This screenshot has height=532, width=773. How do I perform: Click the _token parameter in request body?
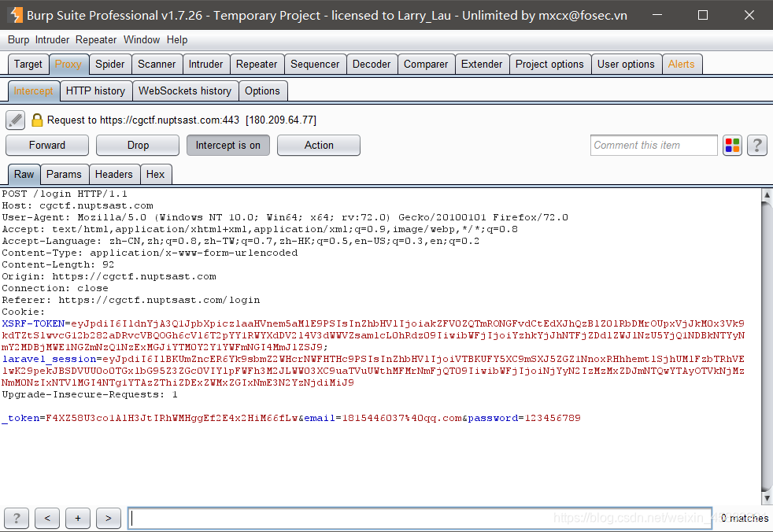click(x=20, y=419)
